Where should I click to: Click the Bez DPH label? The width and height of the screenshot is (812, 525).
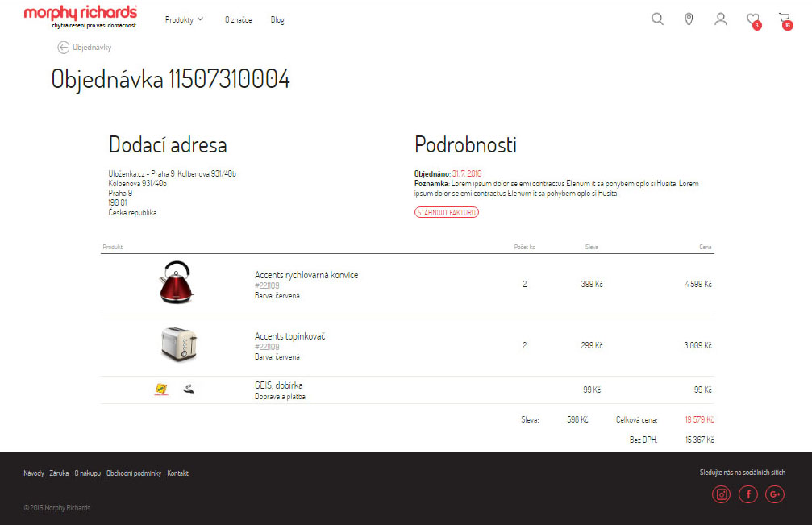click(x=643, y=440)
